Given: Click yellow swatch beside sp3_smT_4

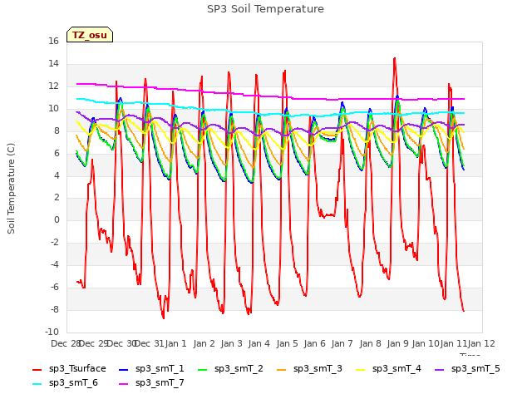Looking at the screenshot, I should (360, 369).
